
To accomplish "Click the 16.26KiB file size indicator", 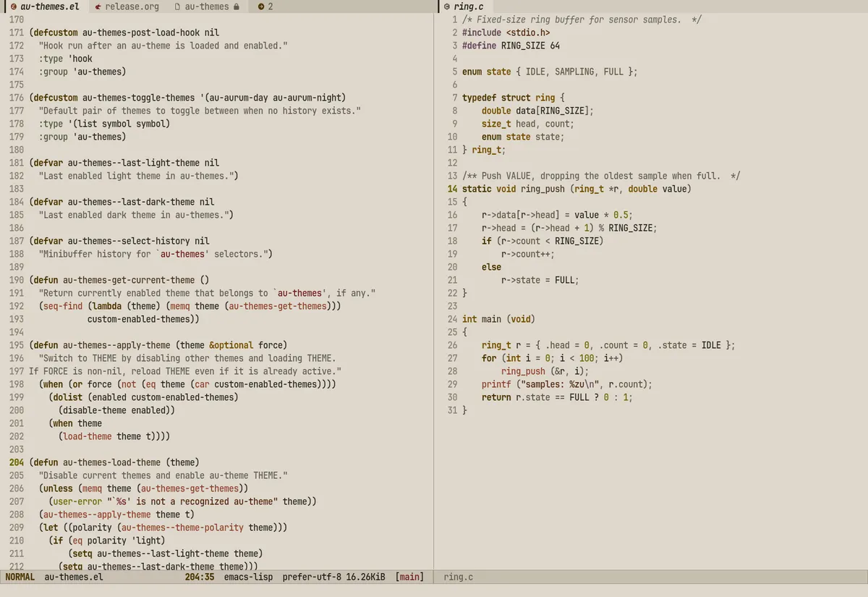I will pos(365,577).
